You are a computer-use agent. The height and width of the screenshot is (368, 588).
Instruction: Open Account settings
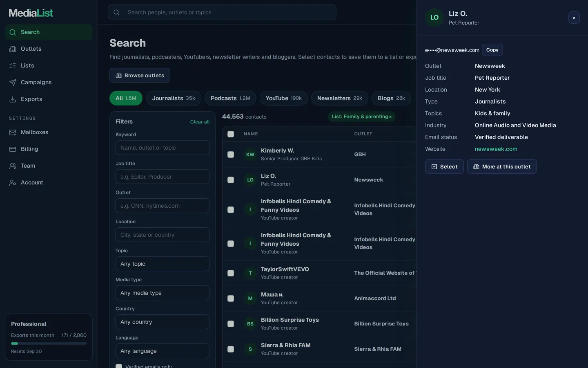49,182
